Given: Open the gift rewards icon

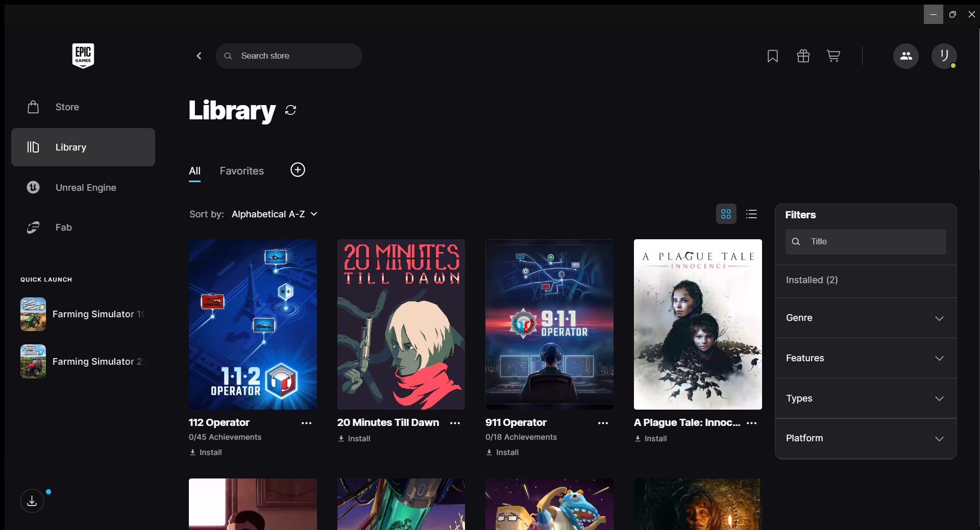Looking at the screenshot, I should pyautogui.click(x=803, y=56).
